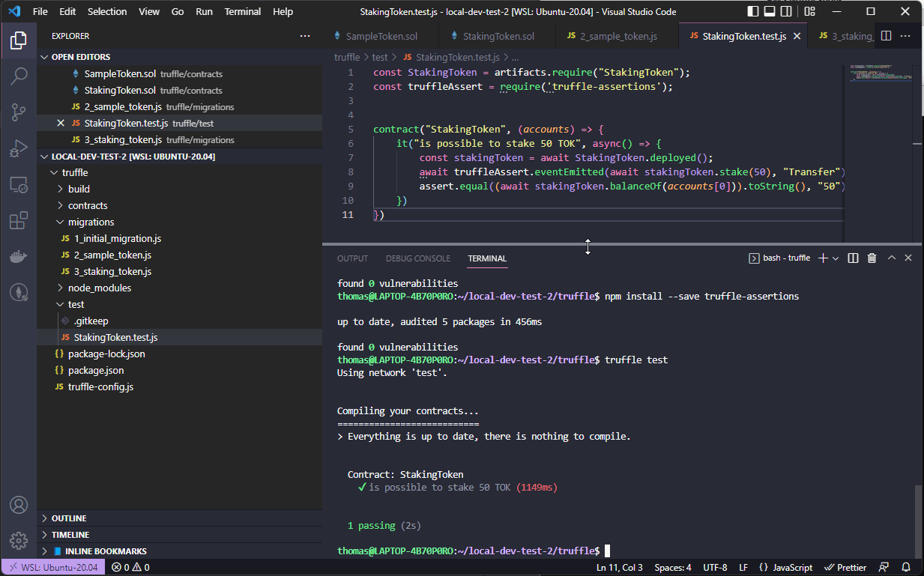Click the feedback icon in status bar
Viewport: 924px width, 576px height.
[884, 568]
